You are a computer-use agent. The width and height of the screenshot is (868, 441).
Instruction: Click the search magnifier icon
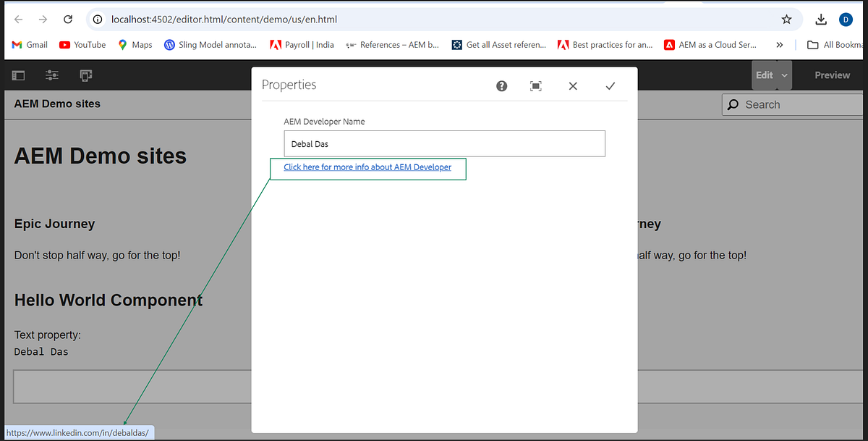(732, 104)
